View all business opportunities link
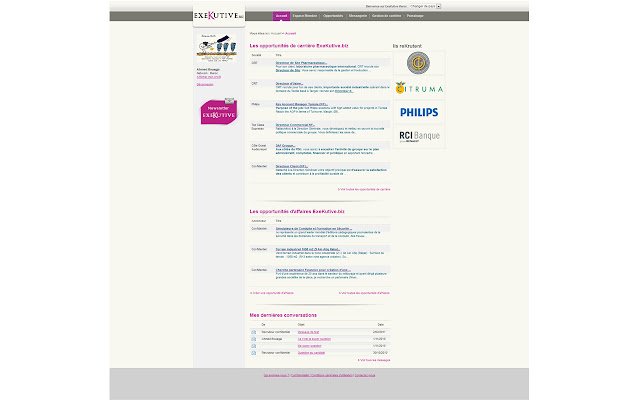This screenshot has height=400, width=640. (x=364, y=293)
